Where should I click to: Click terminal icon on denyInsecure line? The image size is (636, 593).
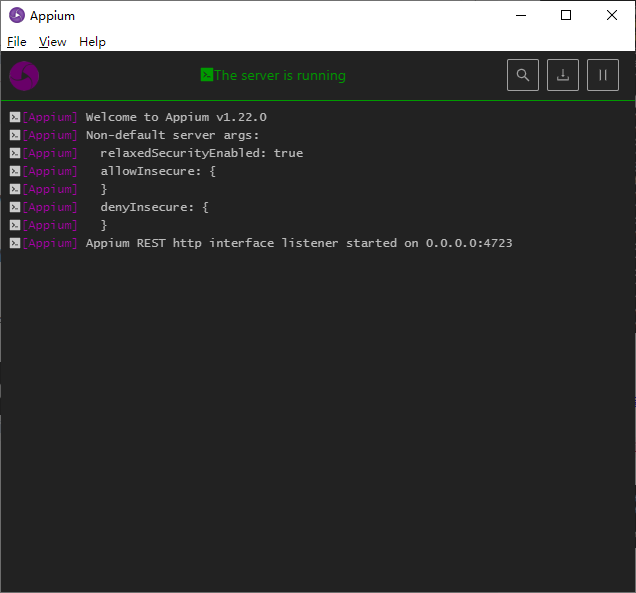point(15,207)
